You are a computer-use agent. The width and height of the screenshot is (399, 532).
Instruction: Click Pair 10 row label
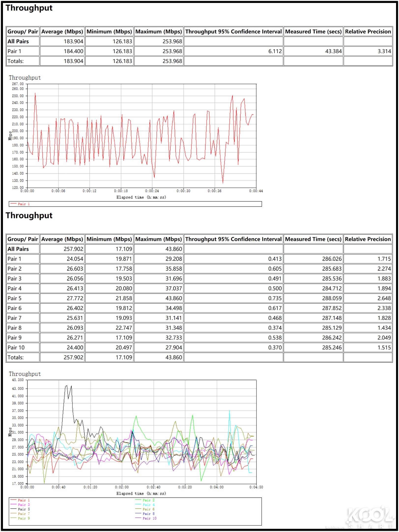pos(16,347)
